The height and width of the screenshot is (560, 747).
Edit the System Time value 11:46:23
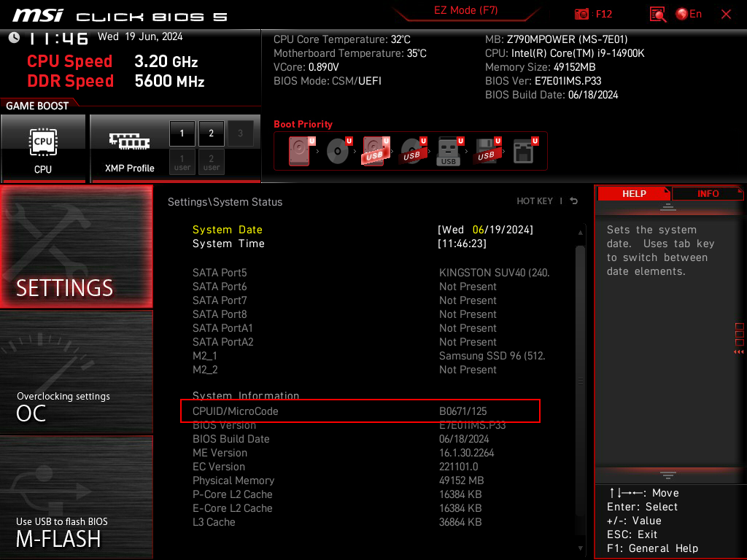pos(462,244)
